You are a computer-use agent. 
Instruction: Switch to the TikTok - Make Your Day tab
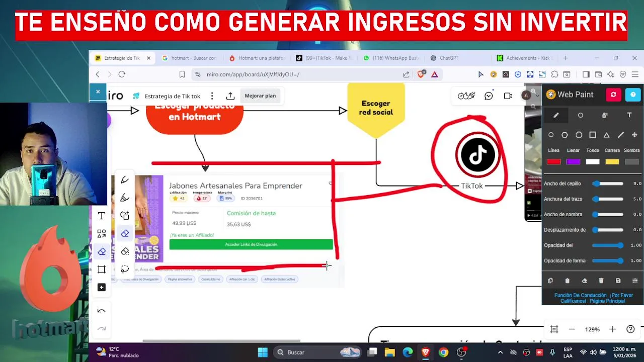pos(324,58)
